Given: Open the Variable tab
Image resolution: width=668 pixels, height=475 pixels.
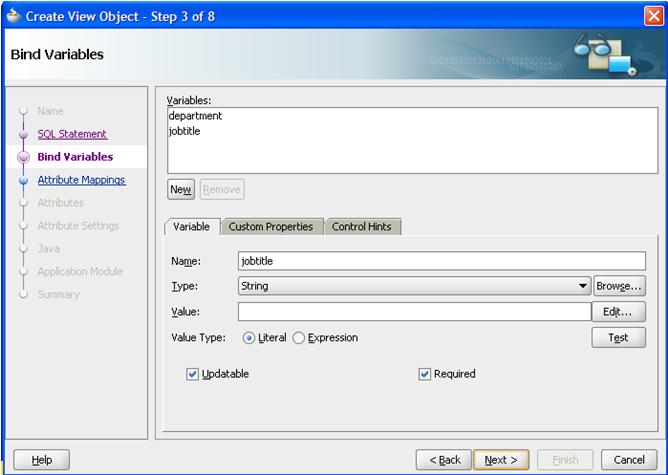Looking at the screenshot, I should tap(191, 227).
